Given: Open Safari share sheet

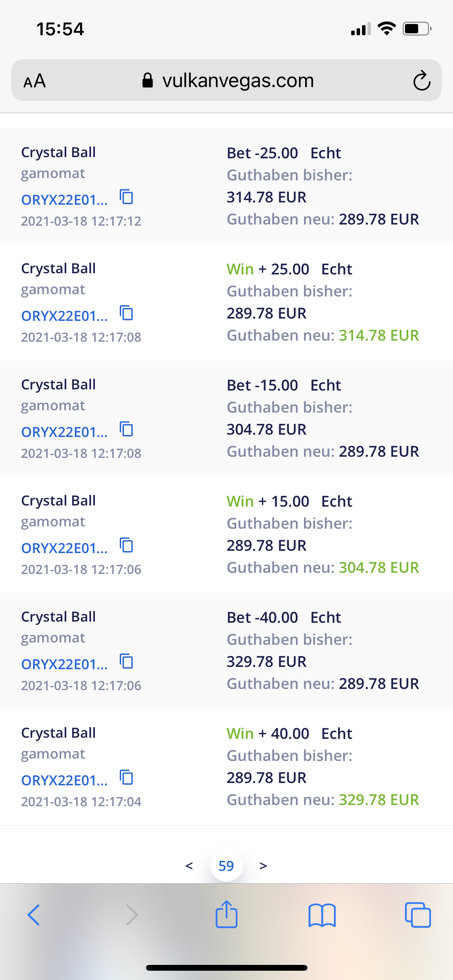Looking at the screenshot, I should click(226, 915).
